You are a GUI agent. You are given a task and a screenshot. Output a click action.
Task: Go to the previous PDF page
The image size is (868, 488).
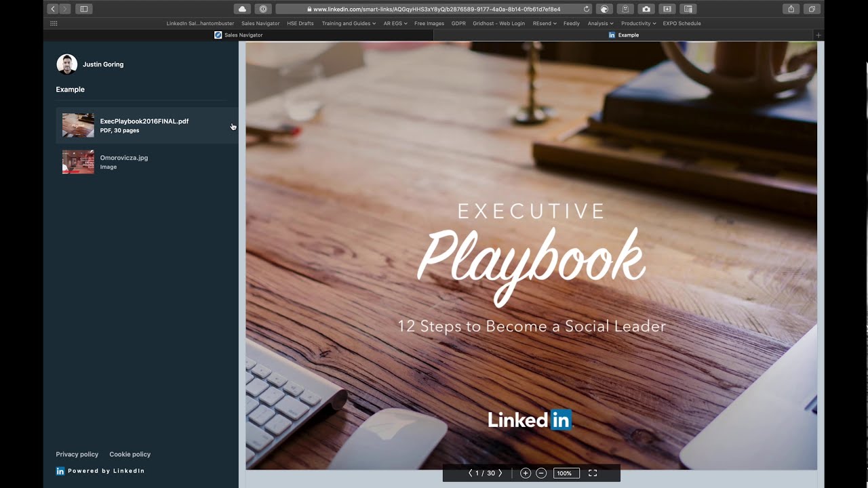(471, 473)
